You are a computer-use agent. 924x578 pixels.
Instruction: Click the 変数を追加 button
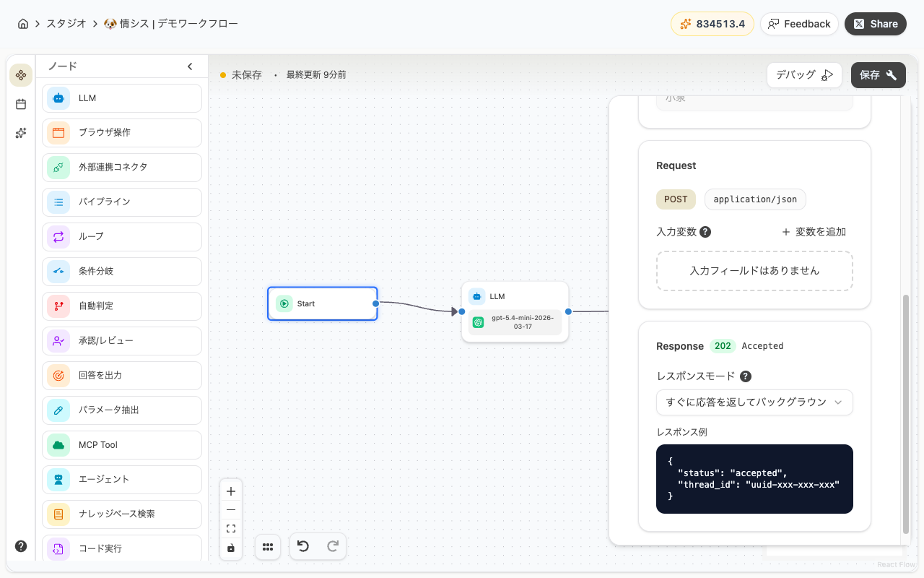click(x=814, y=232)
